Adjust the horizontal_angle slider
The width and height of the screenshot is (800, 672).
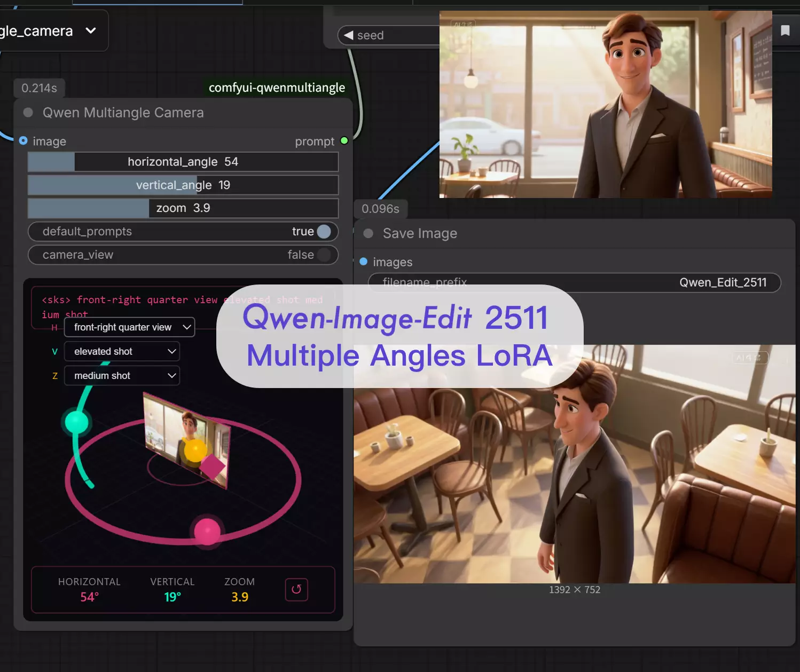coord(183,162)
